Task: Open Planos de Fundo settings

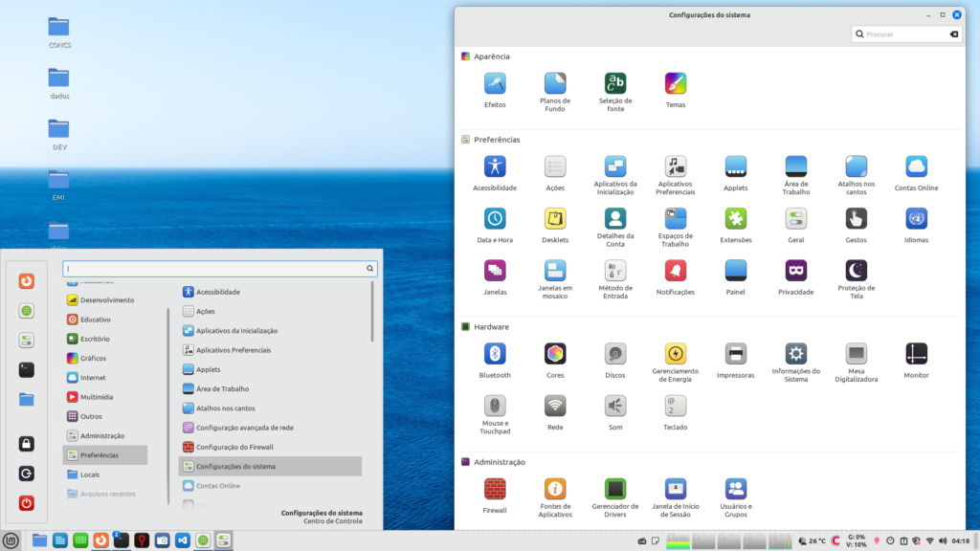Action: tap(555, 84)
